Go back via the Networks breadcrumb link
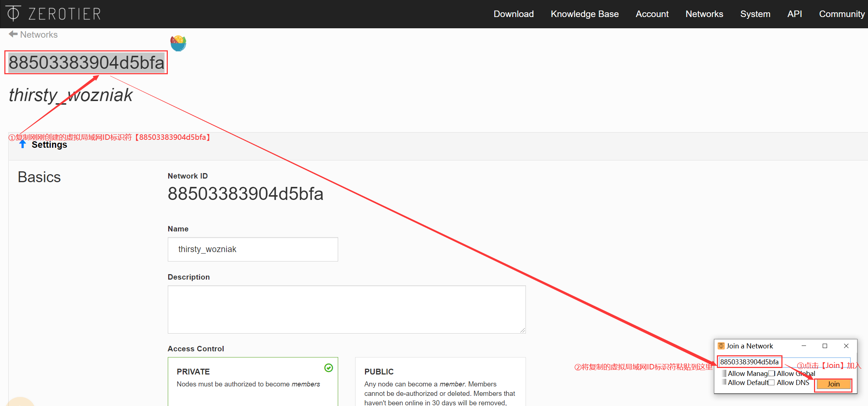868x406 pixels. (39, 34)
